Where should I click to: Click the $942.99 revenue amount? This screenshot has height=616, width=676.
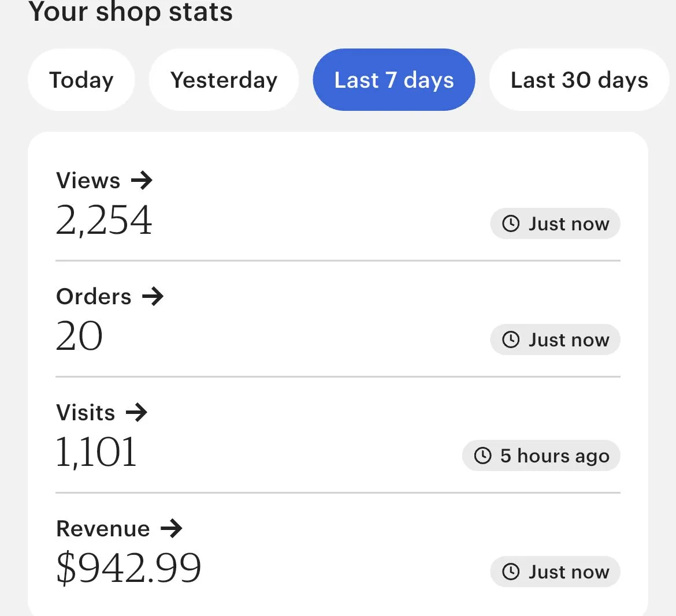pyautogui.click(x=129, y=568)
